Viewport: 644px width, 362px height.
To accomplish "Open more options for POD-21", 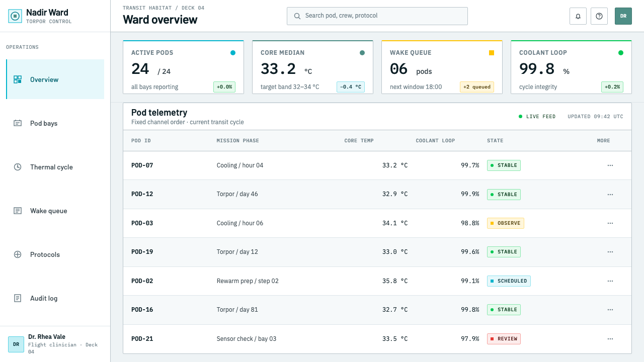I will [x=610, y=339].
